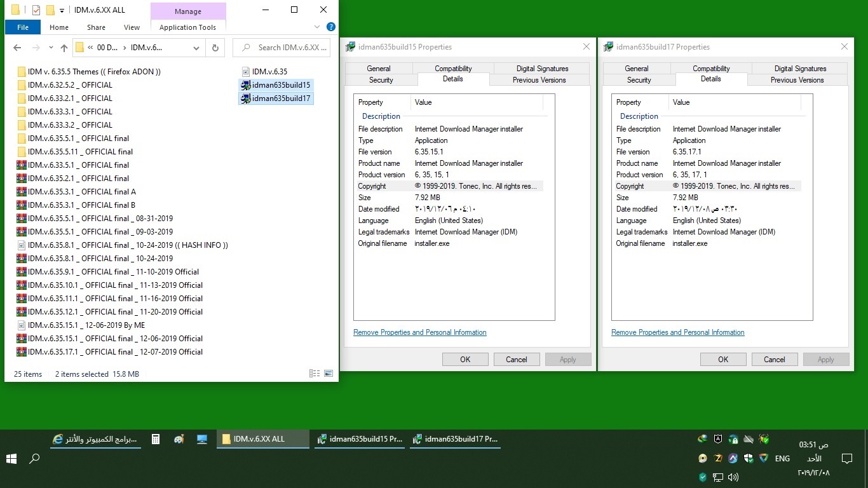Open Security tab in idman635build17 Properties

[x=639, y=80]
